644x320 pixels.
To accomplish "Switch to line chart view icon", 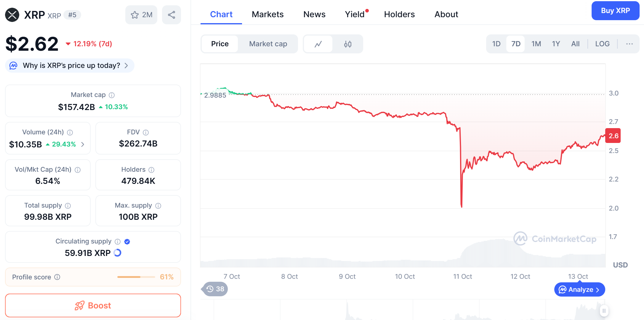I will [318, 44].
